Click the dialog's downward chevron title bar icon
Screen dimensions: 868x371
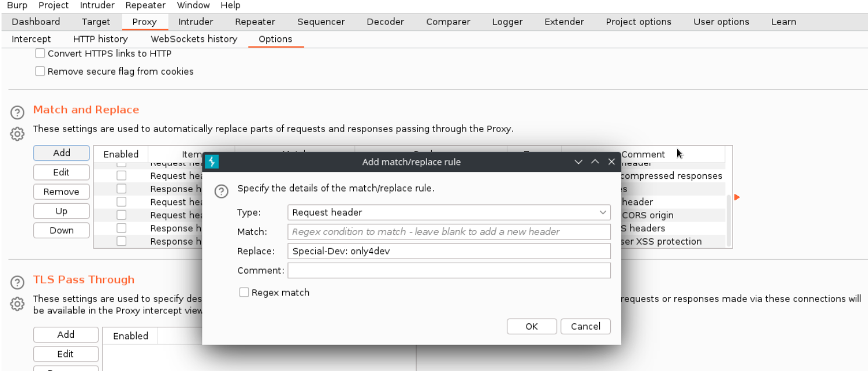click(578, 162)
